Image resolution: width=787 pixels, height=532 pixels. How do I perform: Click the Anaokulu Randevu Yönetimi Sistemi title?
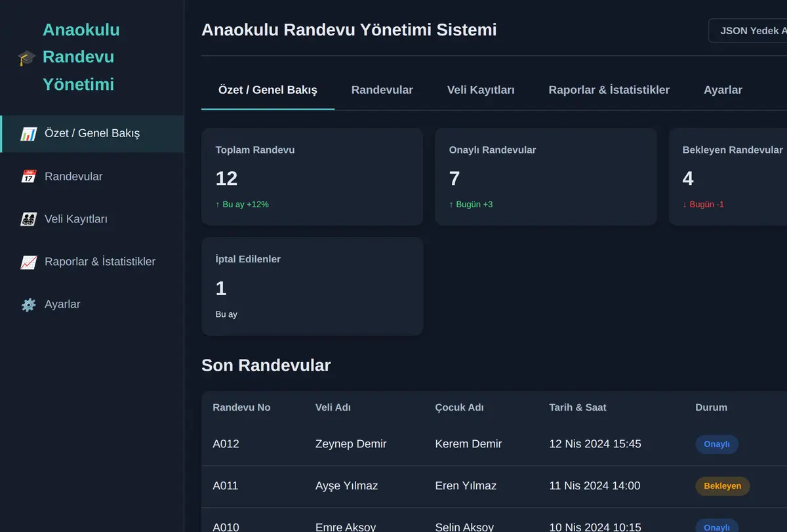tap(349, 30)
